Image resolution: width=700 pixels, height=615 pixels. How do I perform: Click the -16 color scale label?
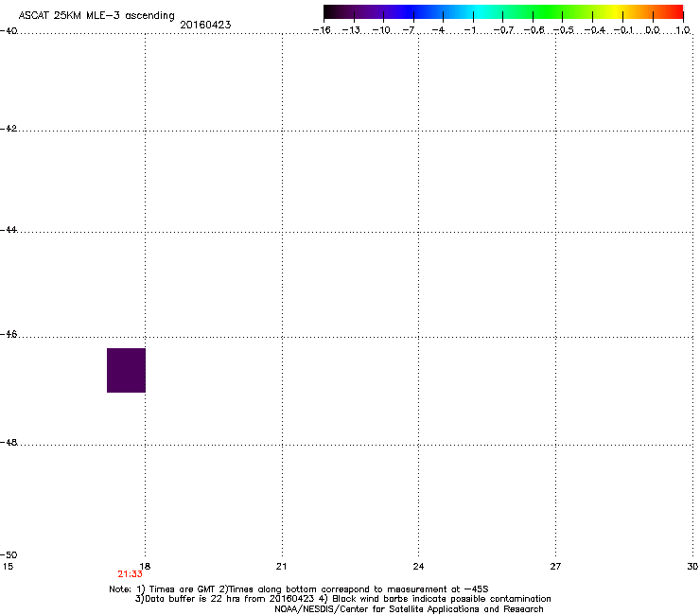point(322,30)
